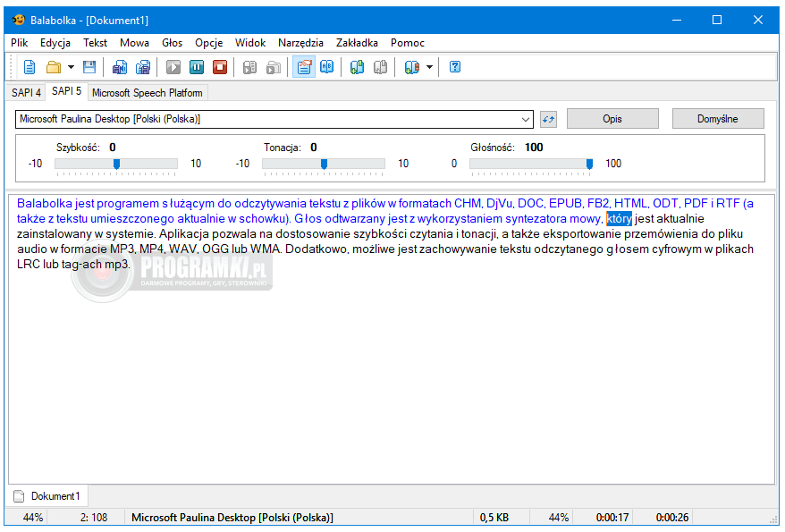The image size is (785, 532).
Task: Click the cursor position 2: 108 status entry
Action: (94, 518)
